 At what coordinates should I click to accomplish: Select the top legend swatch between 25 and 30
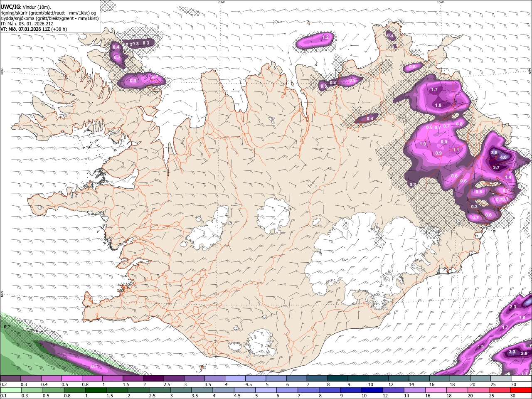click(500, 379)
